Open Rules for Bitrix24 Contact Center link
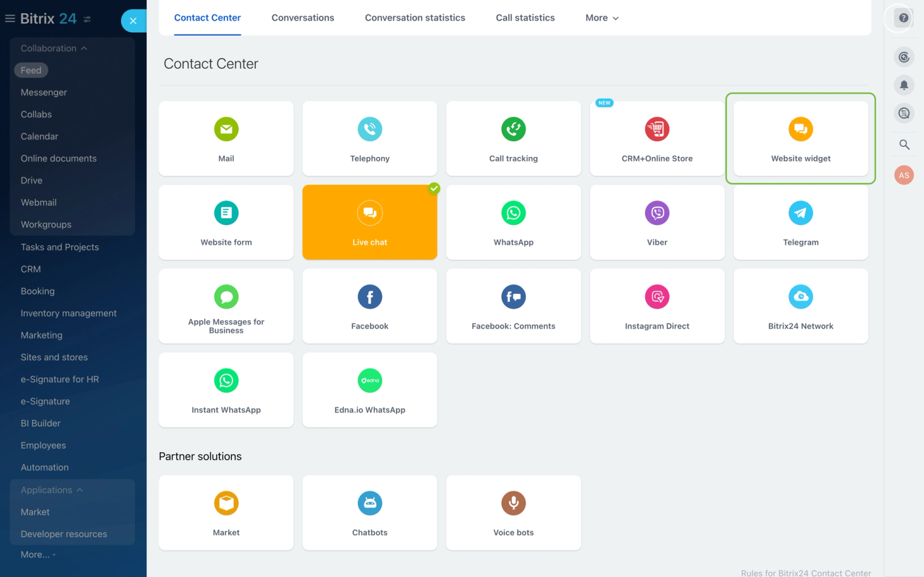This screenshot has width=924, height=577. (x=806, y=573)
